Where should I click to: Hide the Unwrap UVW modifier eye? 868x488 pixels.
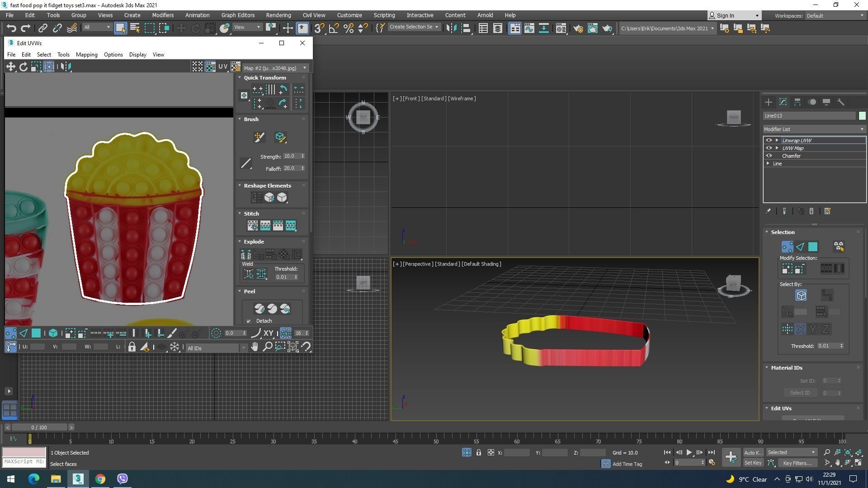tap(769, 141)
